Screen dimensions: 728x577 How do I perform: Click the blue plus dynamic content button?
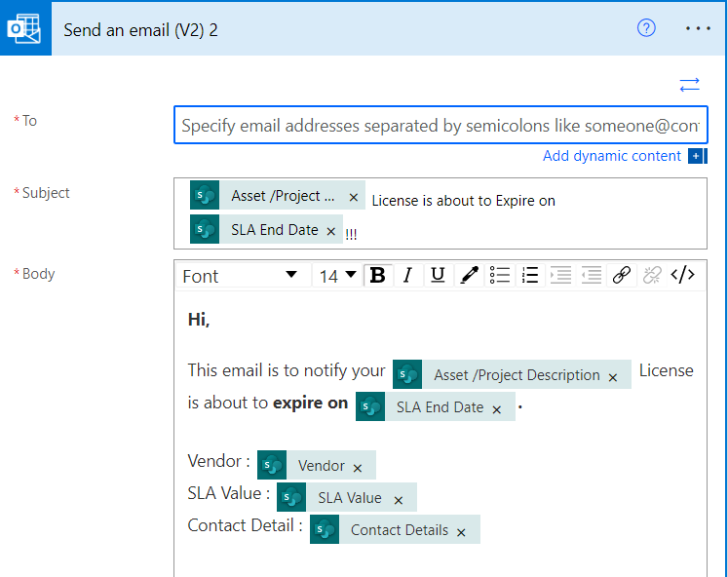tap(696, 156)
